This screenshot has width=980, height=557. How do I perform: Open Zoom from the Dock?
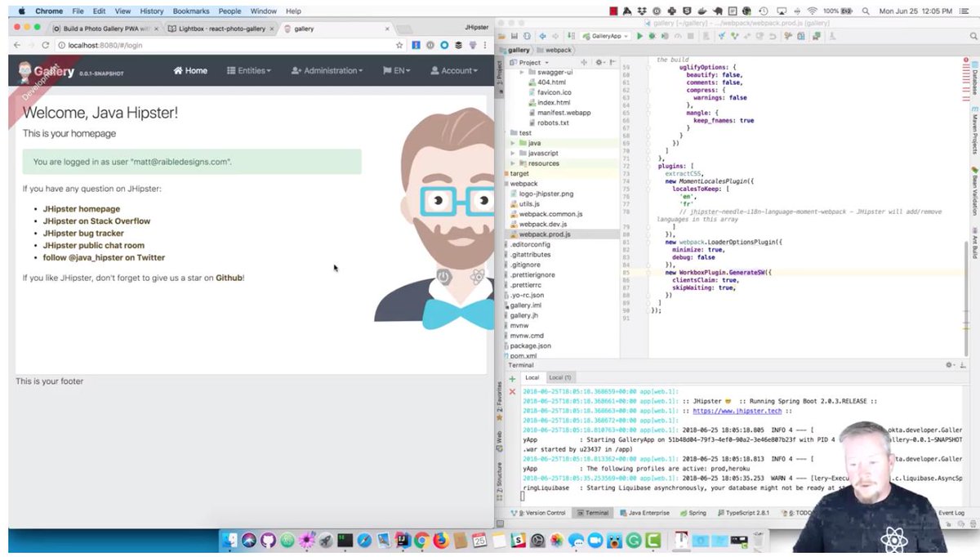pyautogui.click(x=595, y=541)
